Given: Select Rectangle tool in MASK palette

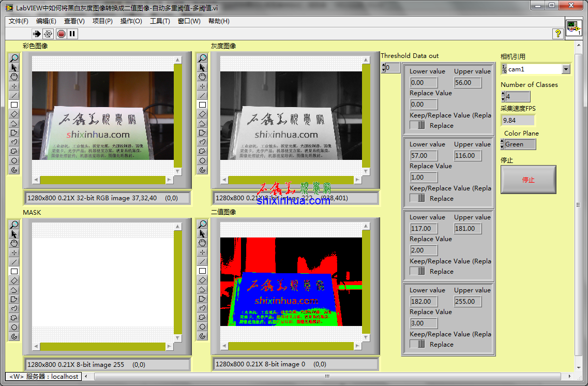Looking at the screenshot, I should (14, 271).
